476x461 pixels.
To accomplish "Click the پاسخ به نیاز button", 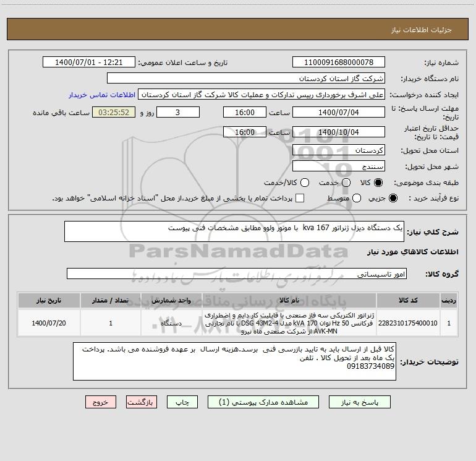I will [x=359, y=402].
